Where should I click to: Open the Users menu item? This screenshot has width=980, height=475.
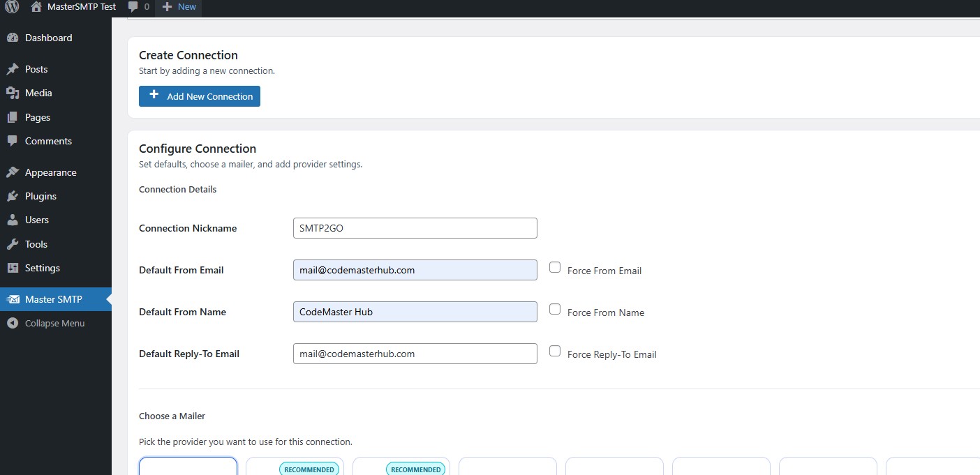pyautogui.click(x=37, y=220)
